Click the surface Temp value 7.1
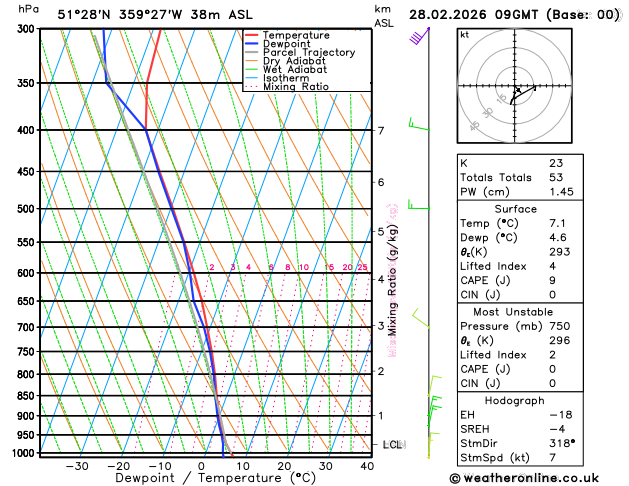Viewport: 629px width, 486px height. click(558, 223)
